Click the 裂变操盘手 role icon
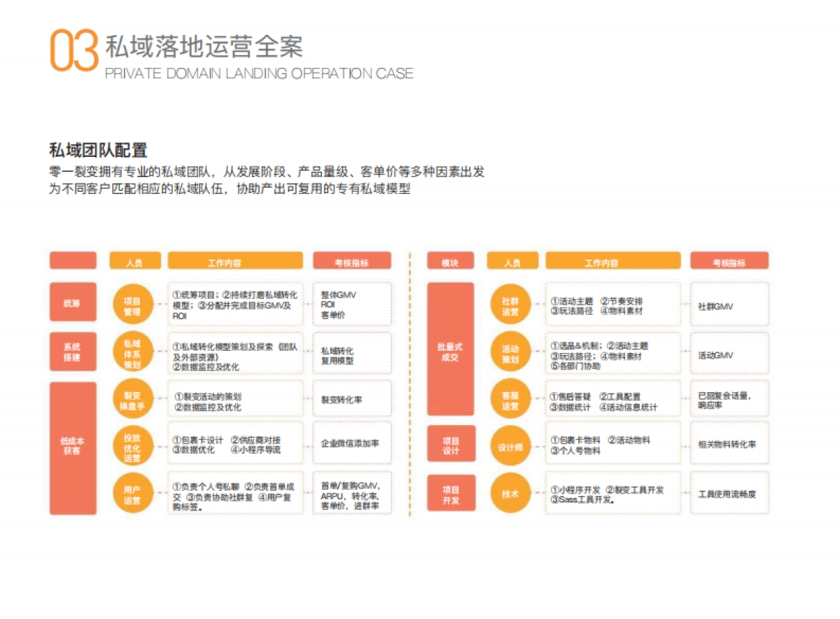840x619 pixels. 134,398
